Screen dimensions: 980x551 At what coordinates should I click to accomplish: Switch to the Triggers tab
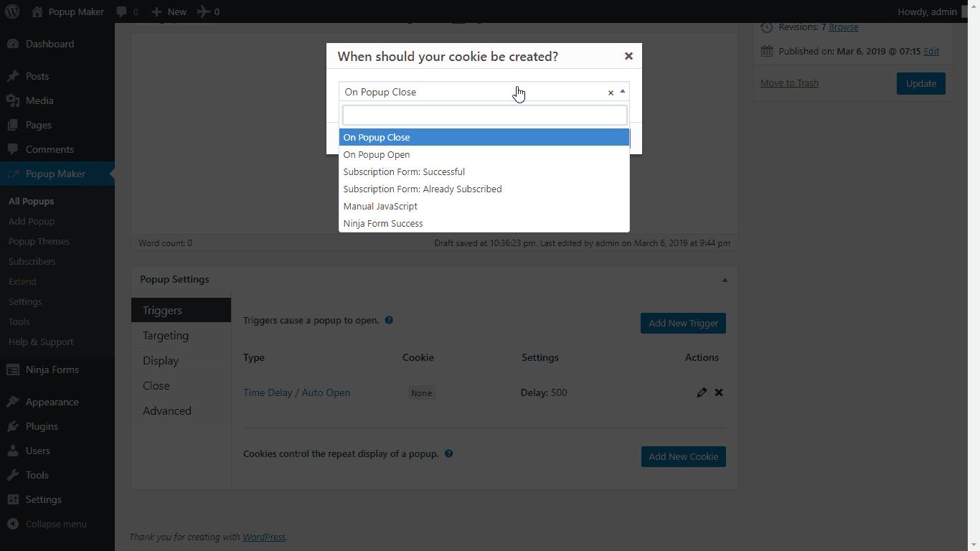181,310
